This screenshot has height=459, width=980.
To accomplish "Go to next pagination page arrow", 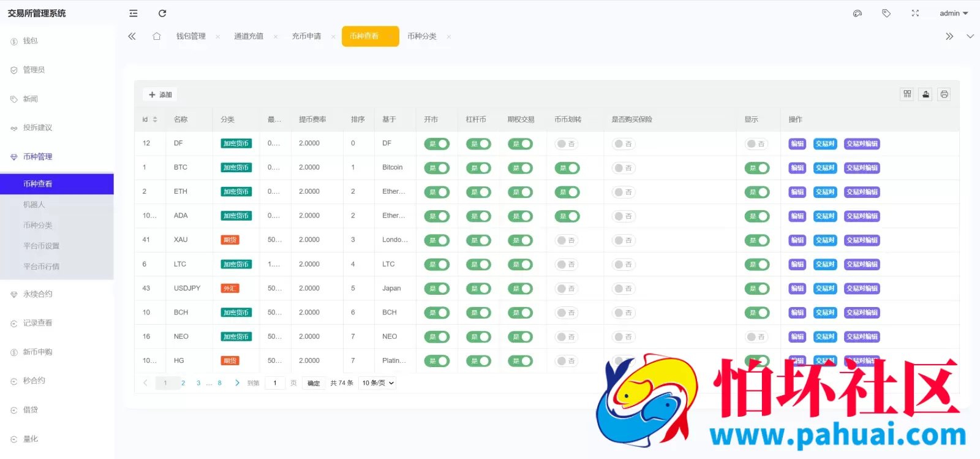I will 237,383.
